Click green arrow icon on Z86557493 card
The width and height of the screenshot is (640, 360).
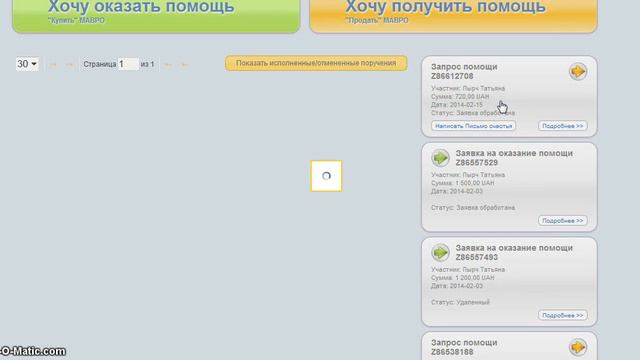tap(440, 252)
